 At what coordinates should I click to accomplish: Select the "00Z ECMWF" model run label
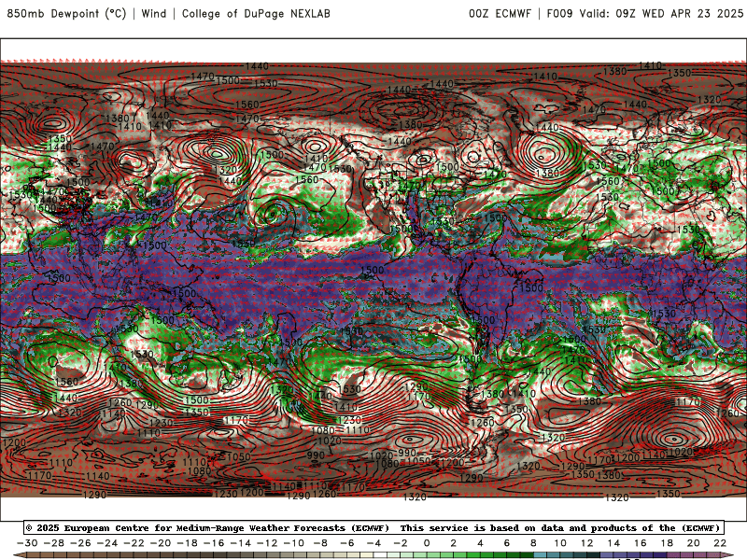500,13
